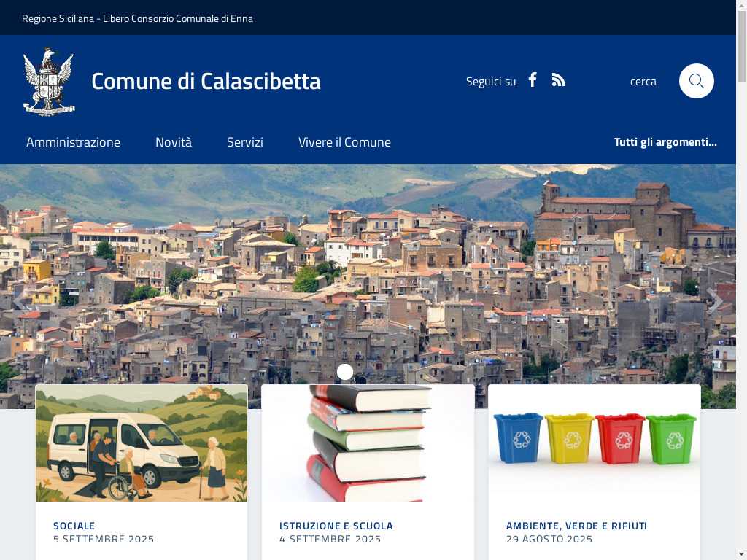Image resolution: width=747 pixels, height=560 pixels.
Task: Open the Servizi menu item
Action: [245, 142]
